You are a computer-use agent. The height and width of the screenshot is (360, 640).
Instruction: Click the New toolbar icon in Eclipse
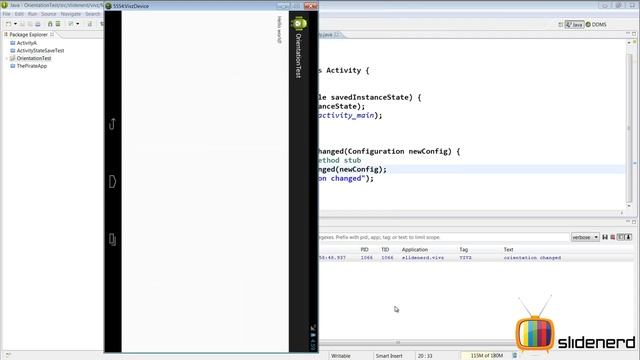[9, 24]
